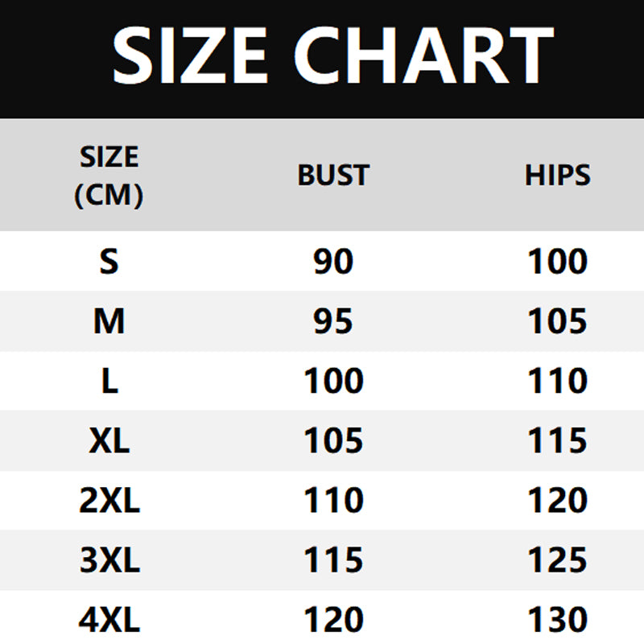Click hips value 105 in the M row

557,321
